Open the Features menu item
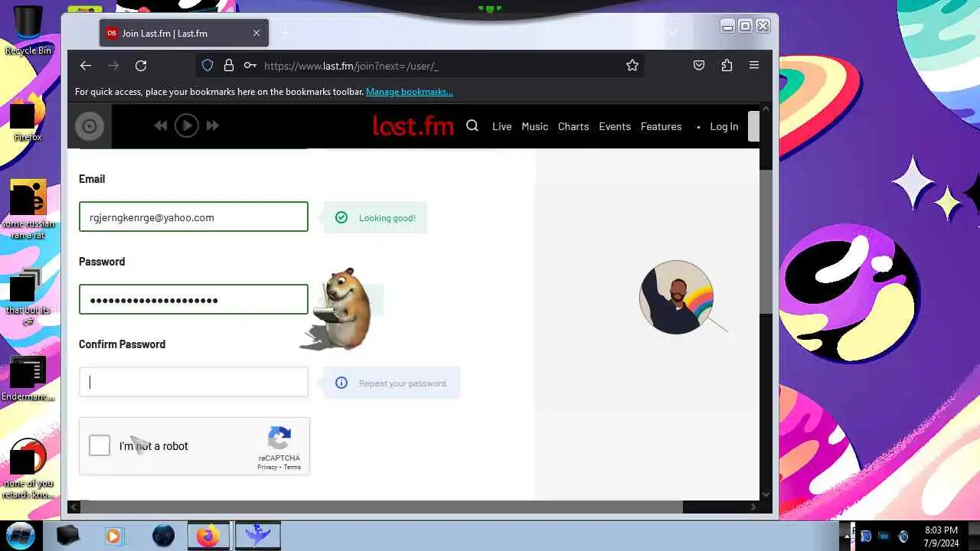 click(x=661, y=127)
